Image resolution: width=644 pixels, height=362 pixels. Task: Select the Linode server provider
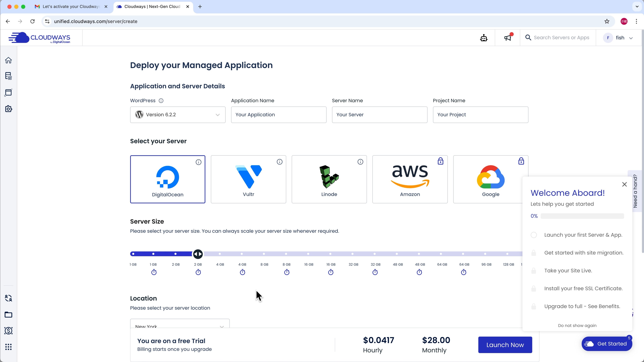click(x=329, y=179)
